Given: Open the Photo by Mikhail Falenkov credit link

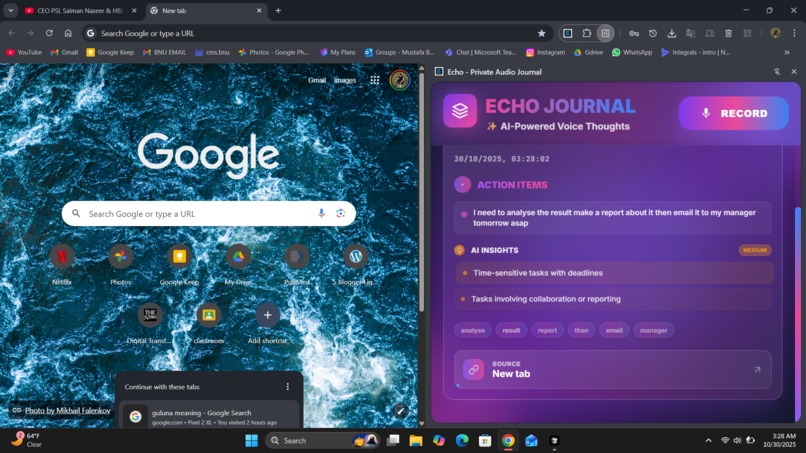Looking at the screenshot, I should [x=67, y=410].
